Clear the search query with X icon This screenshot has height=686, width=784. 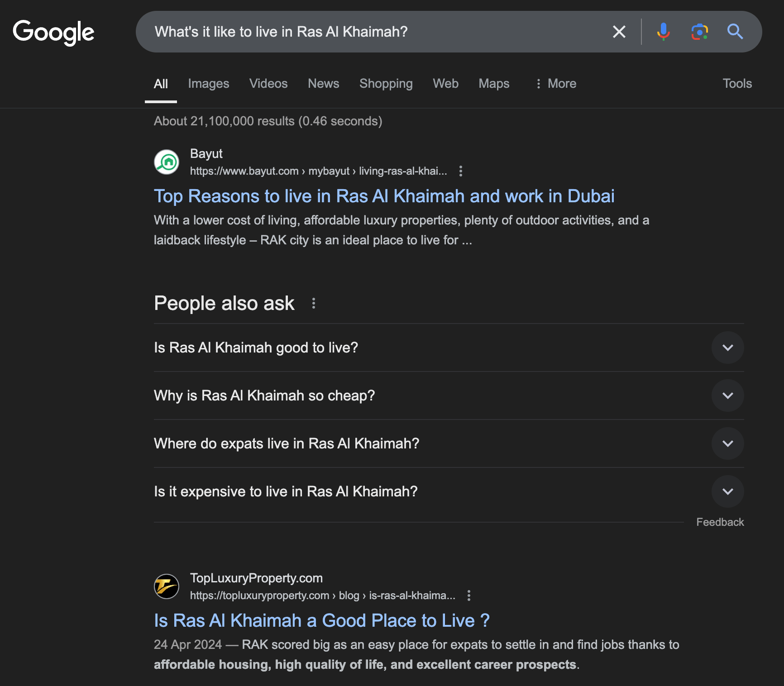click(619, 32)
